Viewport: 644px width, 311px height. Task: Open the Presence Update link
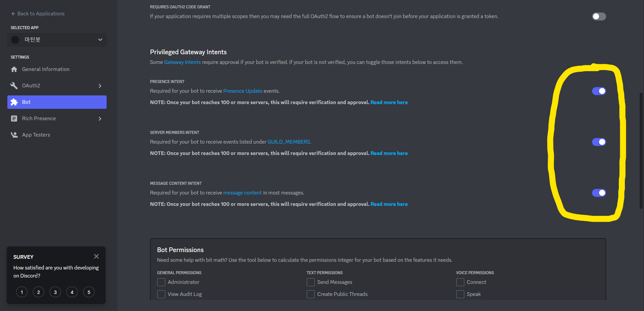pyautogui.click(x=243, y=91)
